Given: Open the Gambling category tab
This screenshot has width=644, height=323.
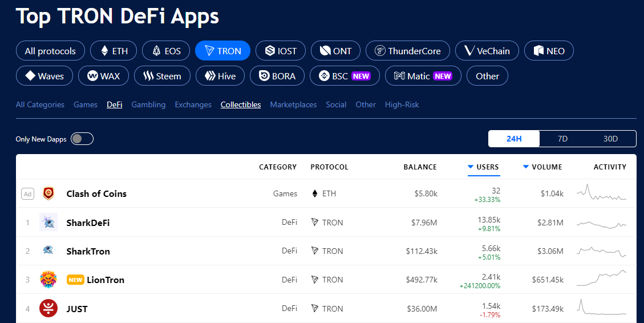Looking at the screenshot, I should 148,105.
